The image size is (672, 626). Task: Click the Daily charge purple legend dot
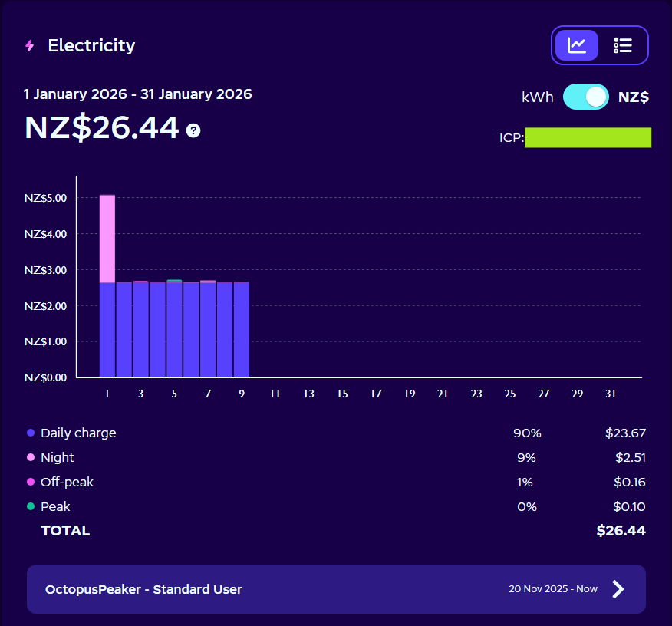pyautogui.click(x=31, y=433)
